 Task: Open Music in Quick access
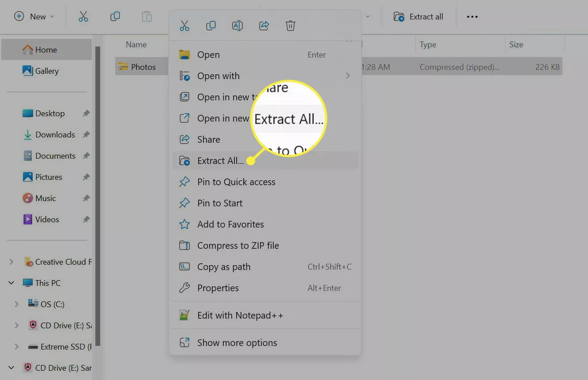pos(40,198)
